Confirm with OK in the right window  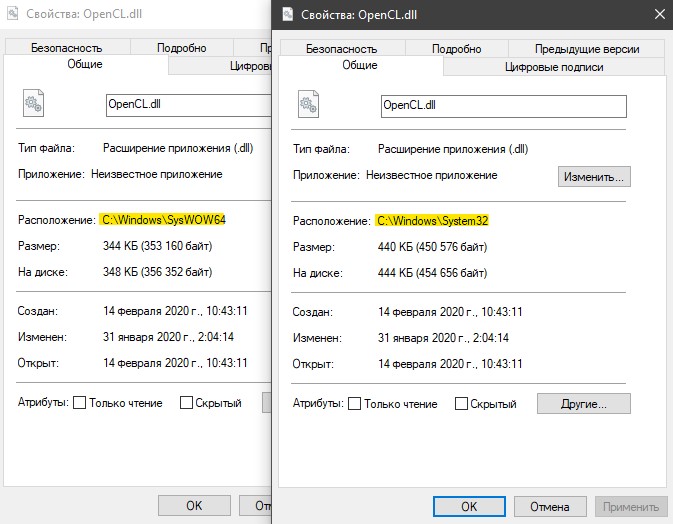(469, 507)
